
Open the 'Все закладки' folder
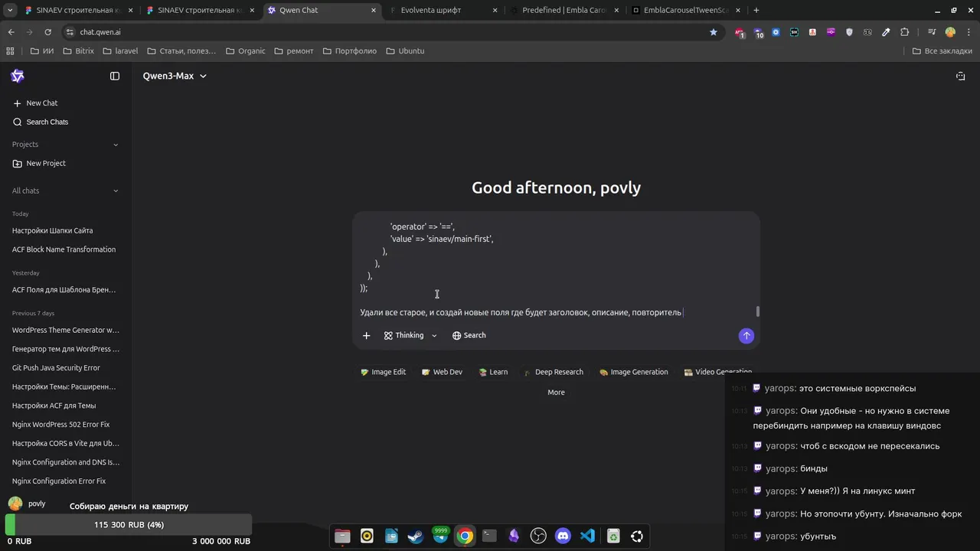942,51
